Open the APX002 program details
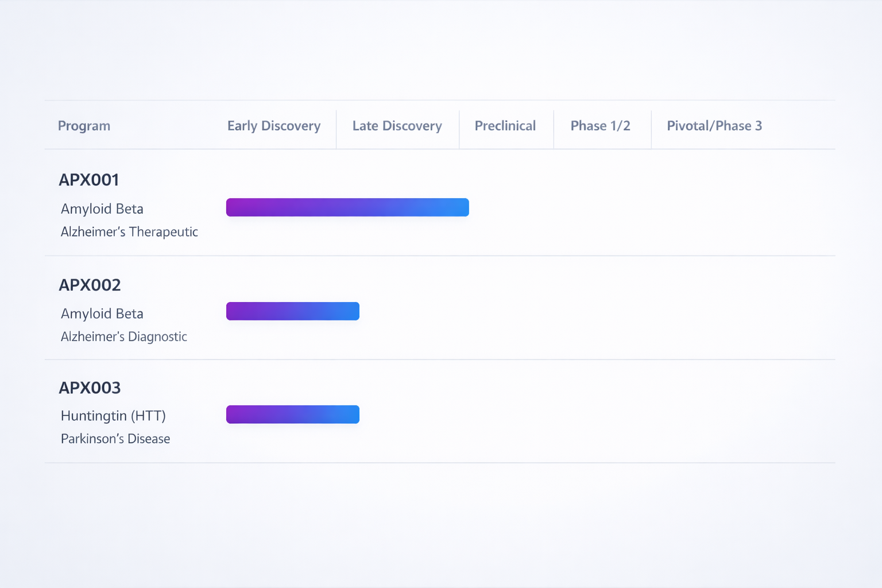 90,285
